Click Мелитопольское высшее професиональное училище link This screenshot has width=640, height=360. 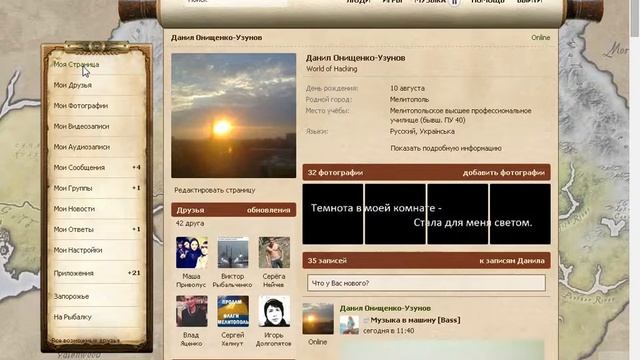coord(460,115)
